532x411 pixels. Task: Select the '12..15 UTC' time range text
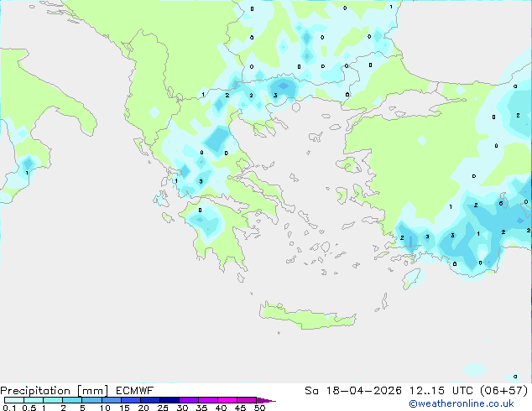[x=441, y=391]
